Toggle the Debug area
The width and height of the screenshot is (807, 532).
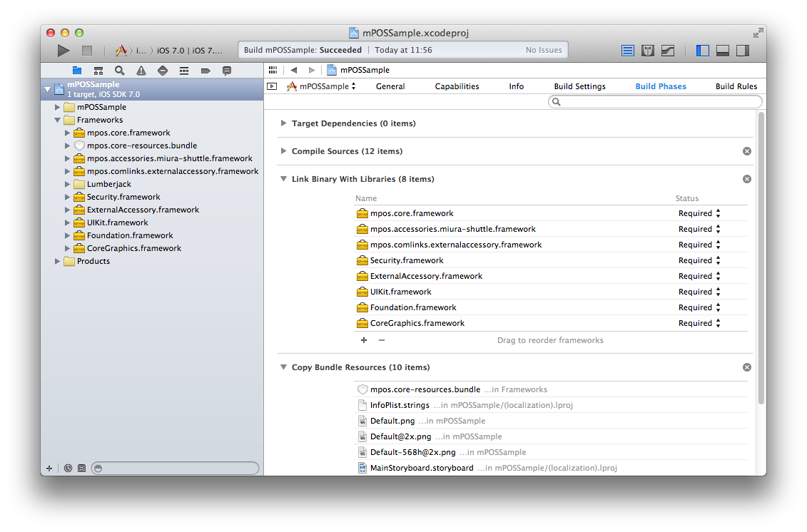(723, 51)
